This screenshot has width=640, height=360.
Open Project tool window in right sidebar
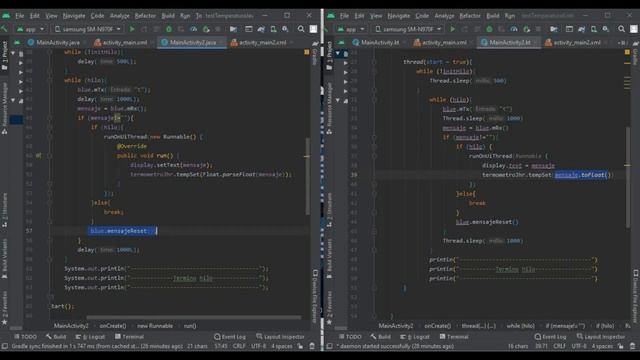(x=329, y=55)
